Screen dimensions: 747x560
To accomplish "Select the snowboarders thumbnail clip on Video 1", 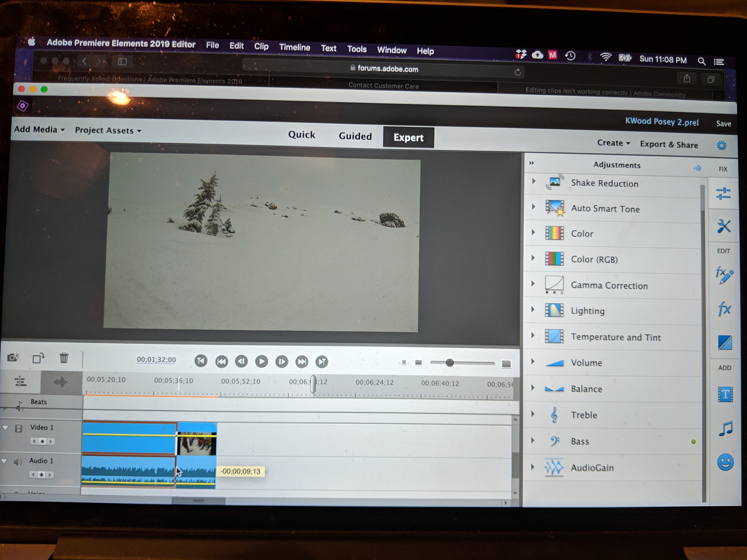I will (x=197, y=439).
